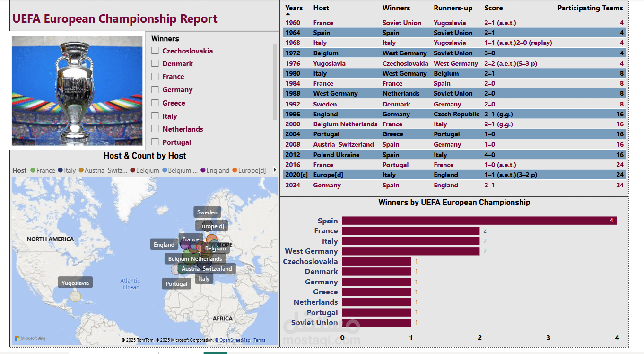The width and height of the screenshot is (644, 354).
Task: Select the Soviet Union bar in chart
Action: pos(376,323)
